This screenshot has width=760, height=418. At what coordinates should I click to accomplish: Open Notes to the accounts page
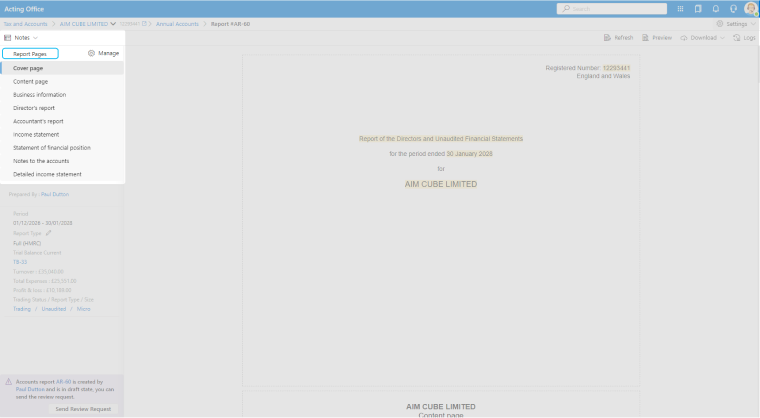(x=41, y=160)
